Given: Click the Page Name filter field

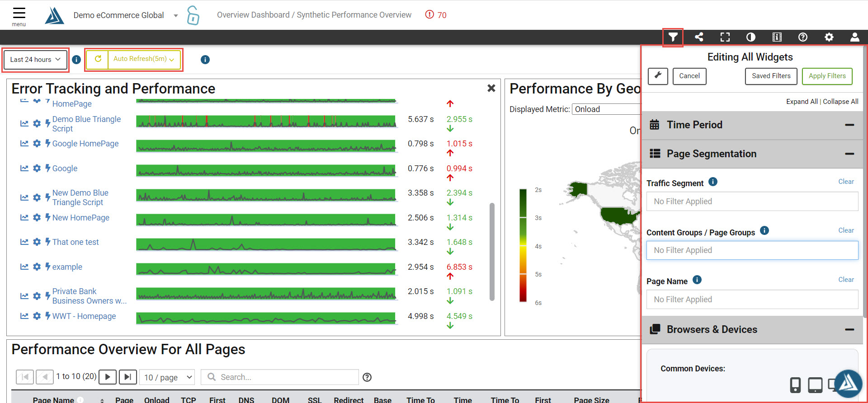Looking at the screenshot, I should (x=752, y=300).
